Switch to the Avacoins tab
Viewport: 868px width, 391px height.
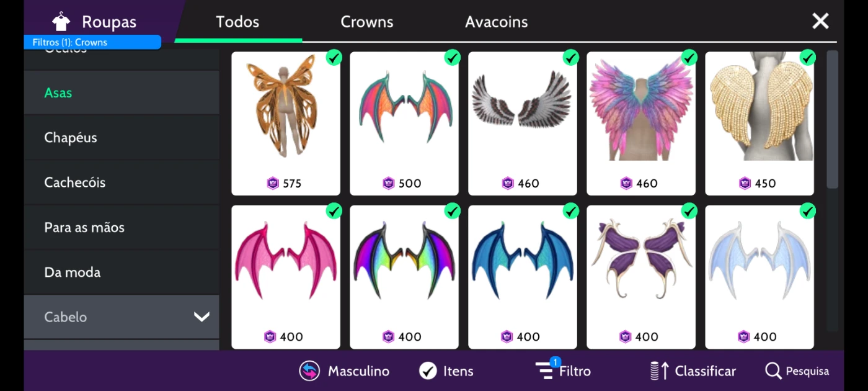point(497,22)
